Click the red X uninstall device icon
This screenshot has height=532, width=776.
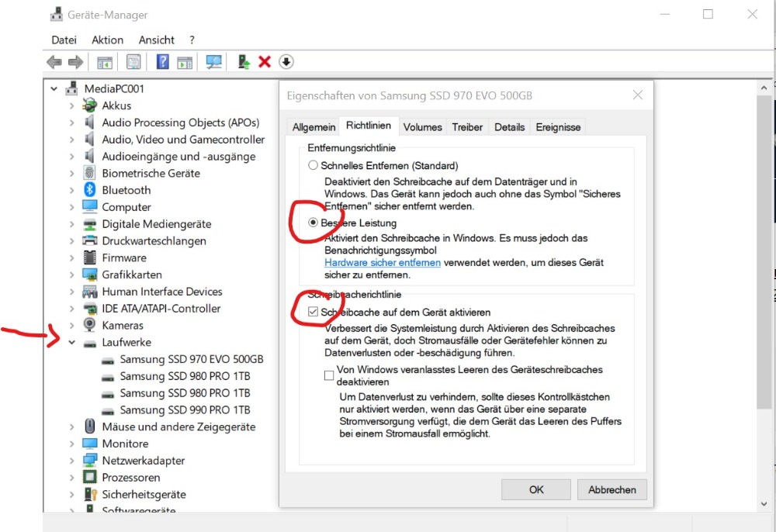265,62
